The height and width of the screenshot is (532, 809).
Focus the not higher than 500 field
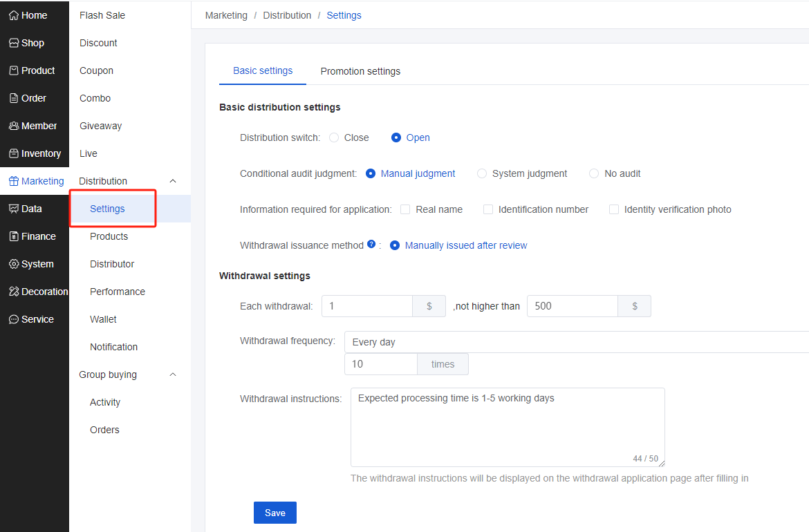tap(573, 306)
